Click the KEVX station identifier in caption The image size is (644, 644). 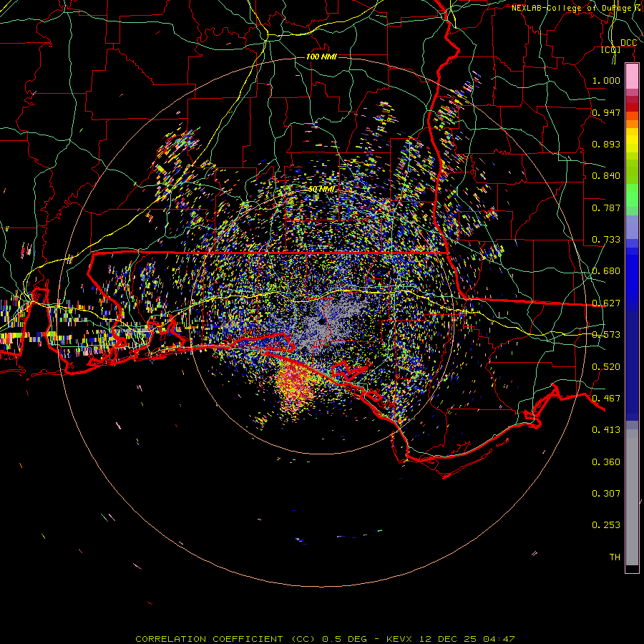click(x=399, y=639)
